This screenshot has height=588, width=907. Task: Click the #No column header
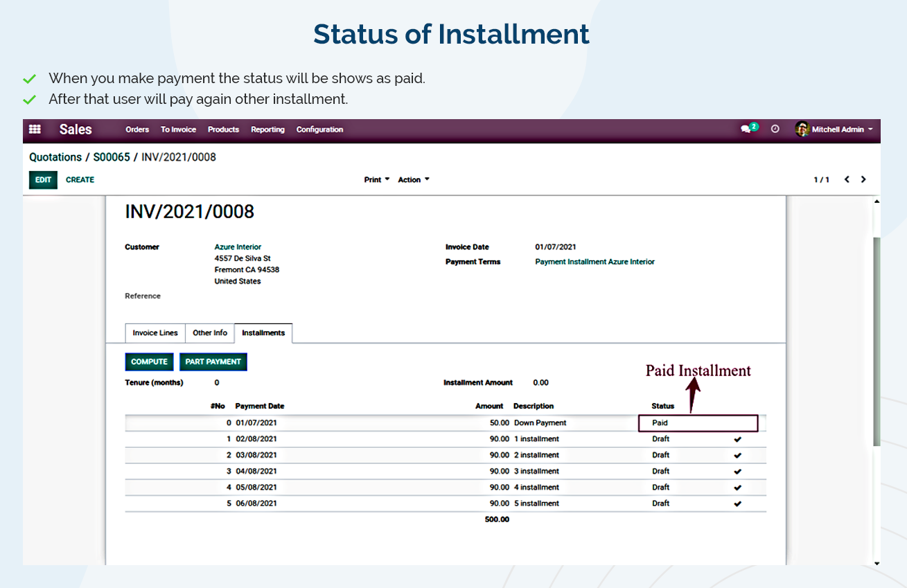[x=218, y=407]
